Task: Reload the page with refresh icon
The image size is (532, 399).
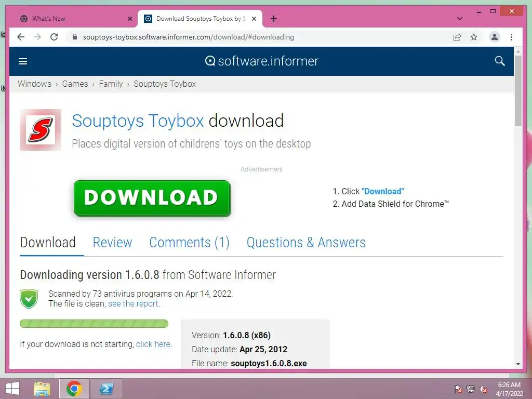Action: tap(54, 37)
